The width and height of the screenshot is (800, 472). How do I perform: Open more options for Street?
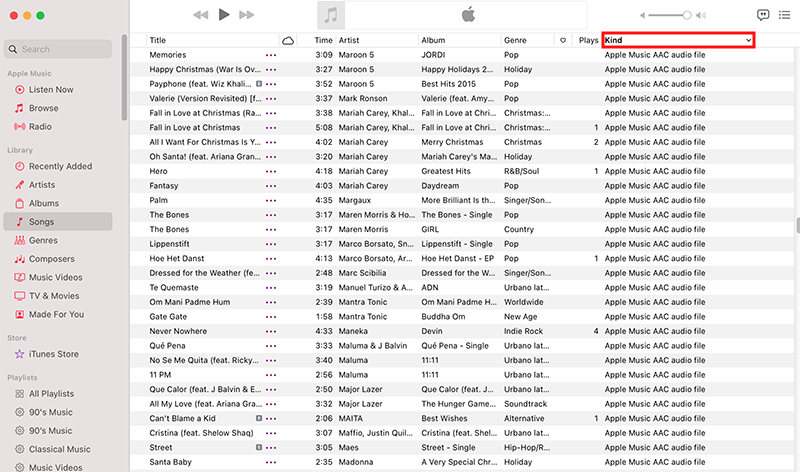pos(271,448)
